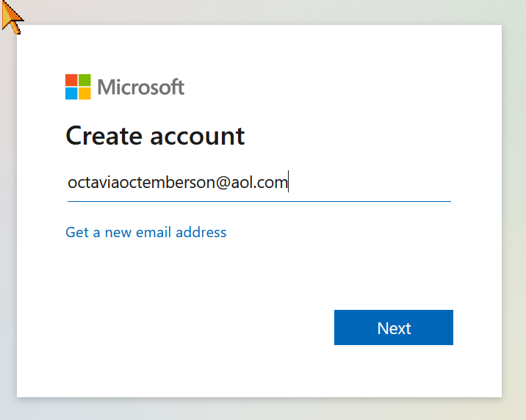Image resolution: width=526 pixels, height=420 pixels.
Task: Click empty space right of the typed email
Action: (x=369, y=183)
